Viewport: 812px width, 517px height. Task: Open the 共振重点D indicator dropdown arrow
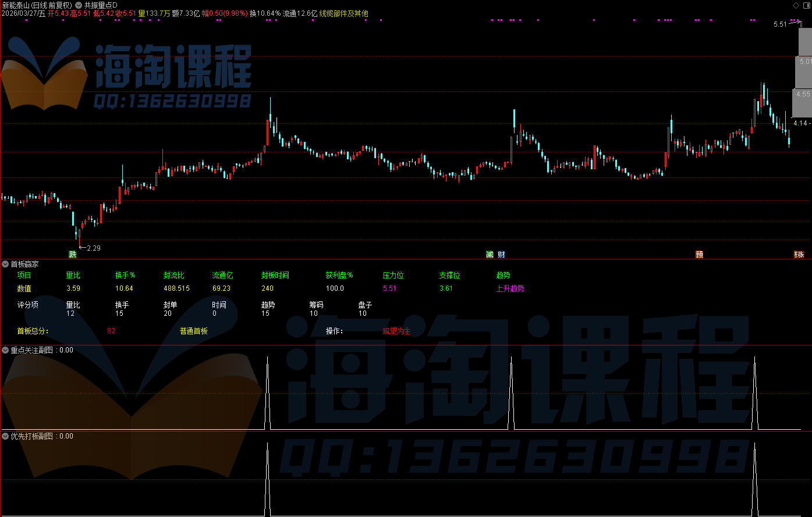tap(78, 5)
